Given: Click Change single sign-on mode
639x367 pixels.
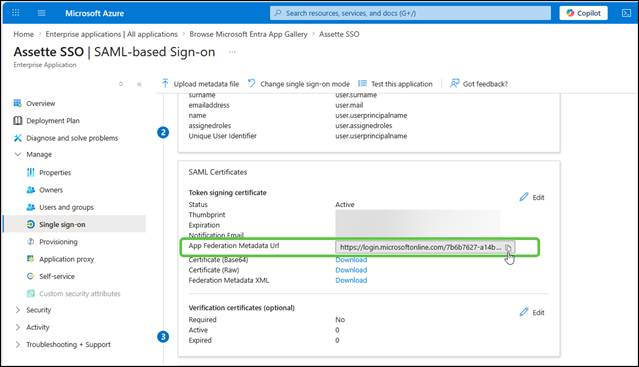Looking at the screenshot, I should (x=299, y=84).
